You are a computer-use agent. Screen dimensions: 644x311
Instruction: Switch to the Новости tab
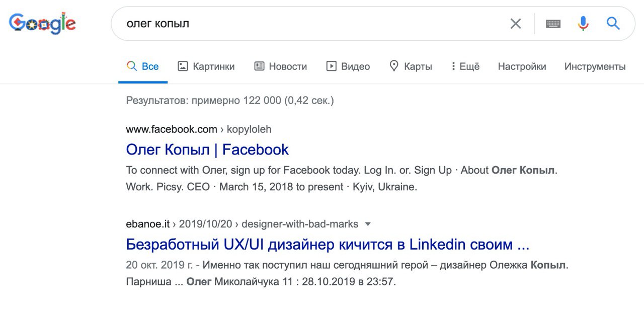tap(281, 66)
